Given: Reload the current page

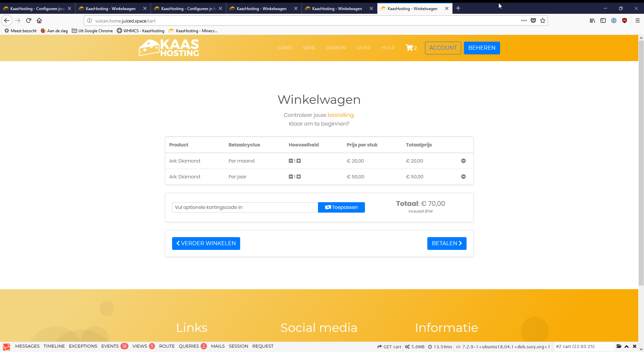Looking at the screenshot, I should point(29,21).
